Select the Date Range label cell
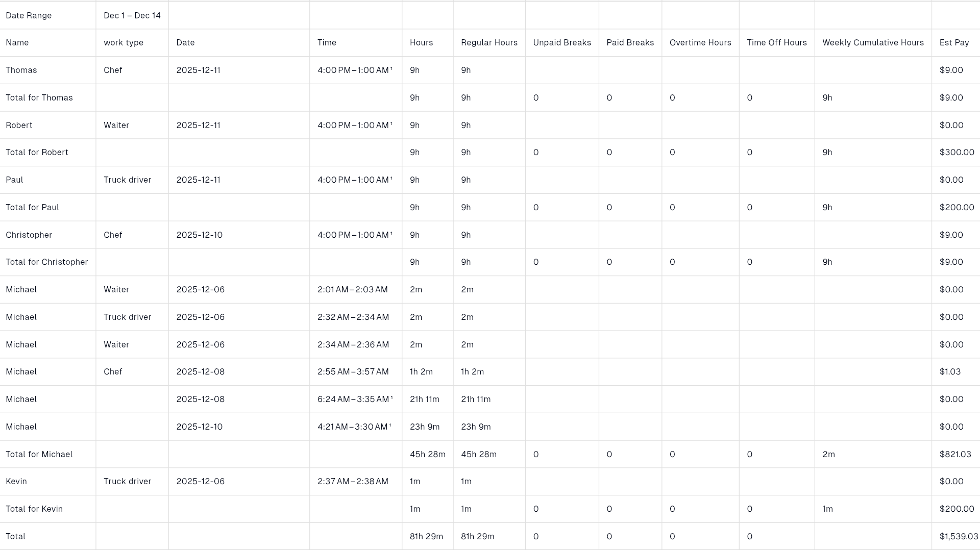This screenshot has width=980, height=551. (x=29, y=15)
